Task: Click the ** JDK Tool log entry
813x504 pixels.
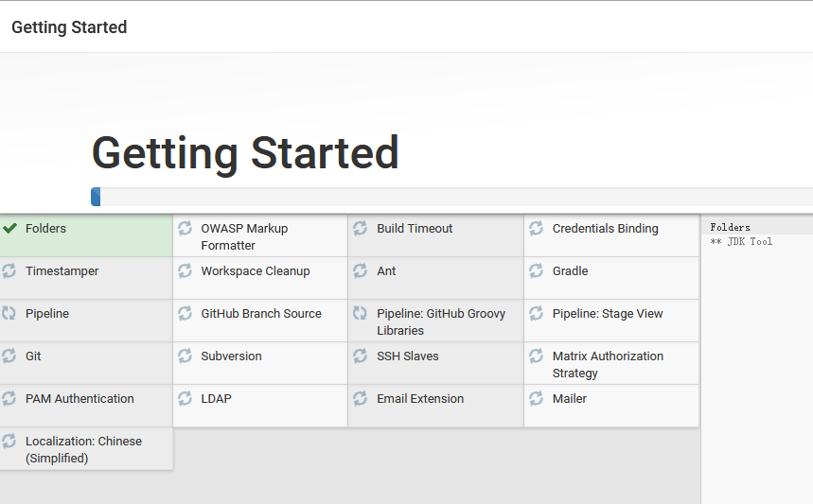Action: point(741,241)
